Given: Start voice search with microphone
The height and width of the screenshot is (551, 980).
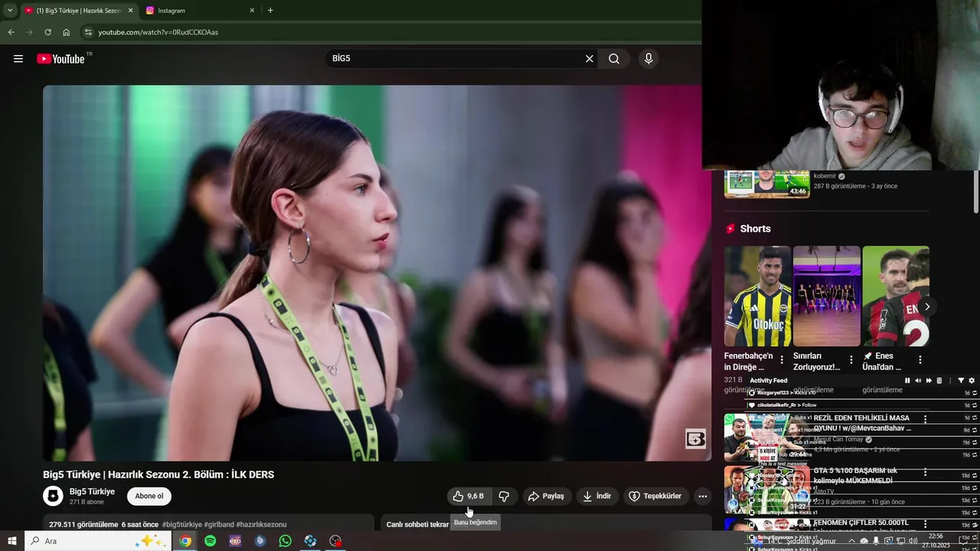Looking at the screenshot, I should (648, 59).
